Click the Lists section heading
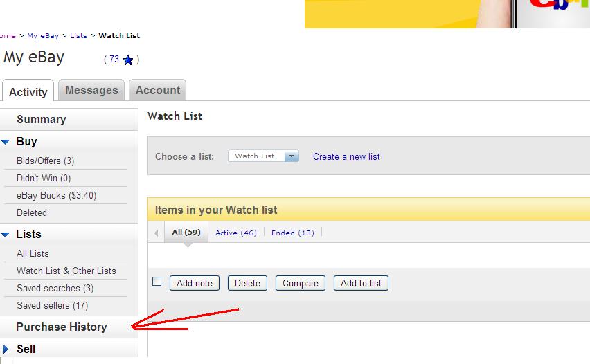The image size is (590, 364). pos(28,235)
